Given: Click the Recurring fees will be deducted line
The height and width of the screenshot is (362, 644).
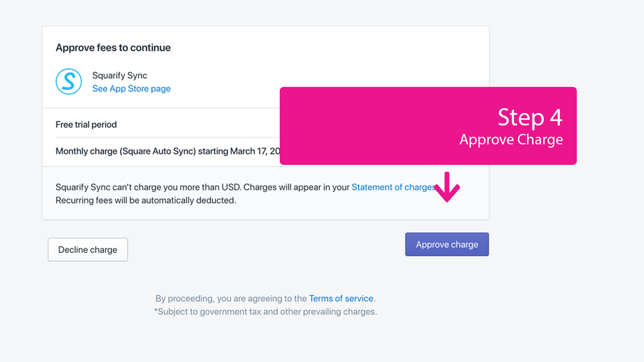Looking at the screenshot, I should 145,200.
